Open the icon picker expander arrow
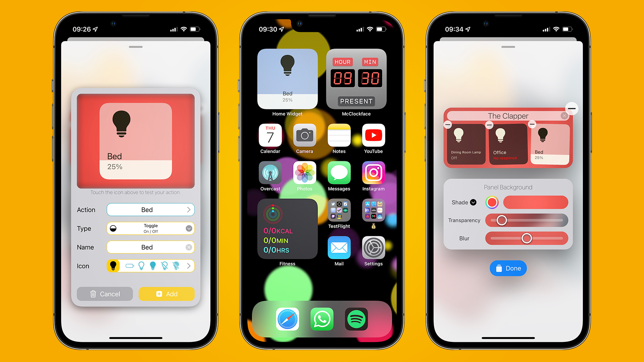 click(189, 265)
